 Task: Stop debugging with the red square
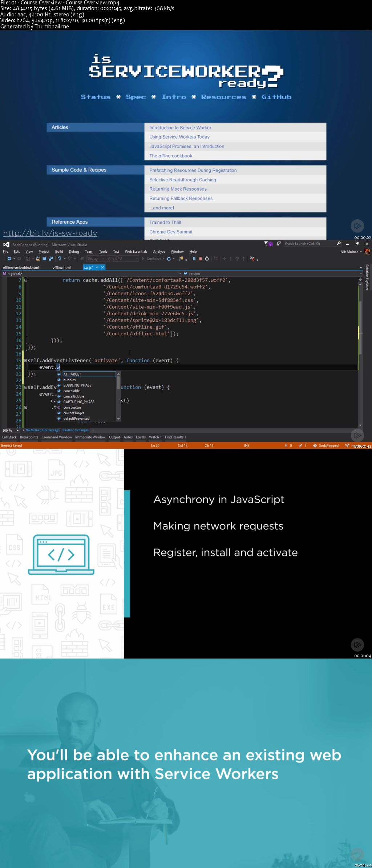pos(200,259)
